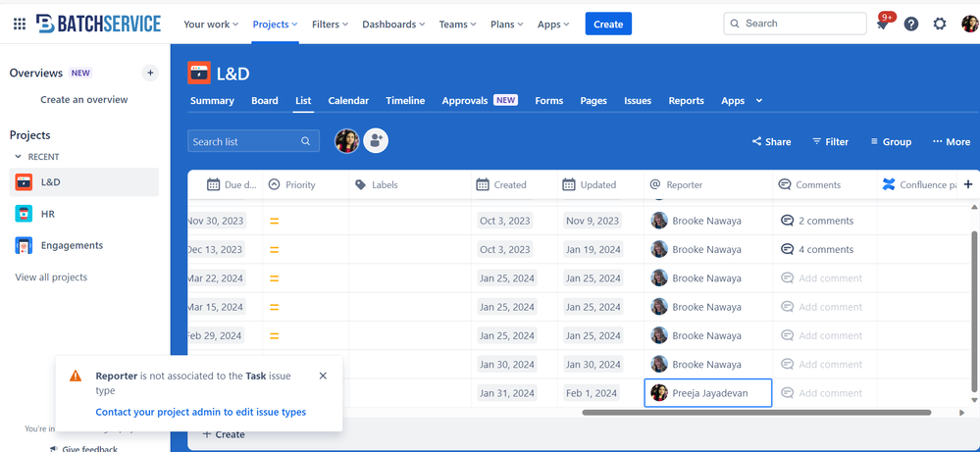Open the Forms tab
The width and height of the screenshot is (980, 452).
coord(548,101)
